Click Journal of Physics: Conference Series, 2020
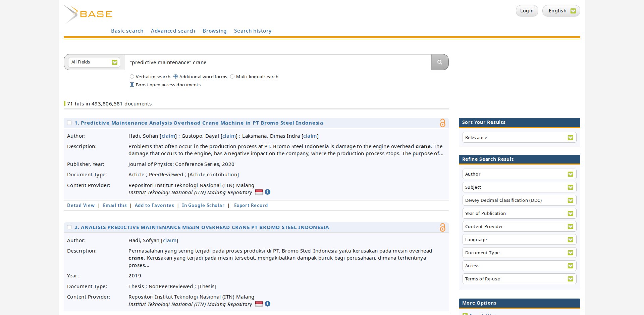644x315 pixels. (181, 164)
